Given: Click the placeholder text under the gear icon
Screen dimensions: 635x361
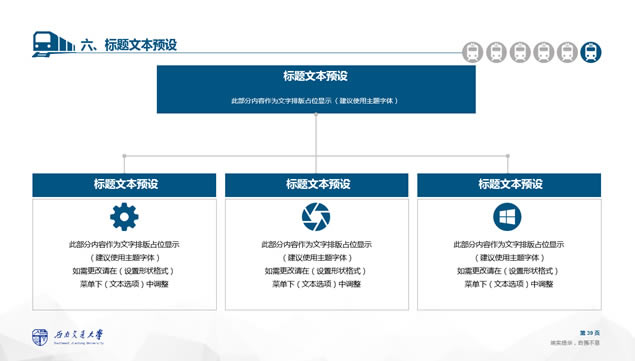Looking at the screenshot, I should 124,264.
